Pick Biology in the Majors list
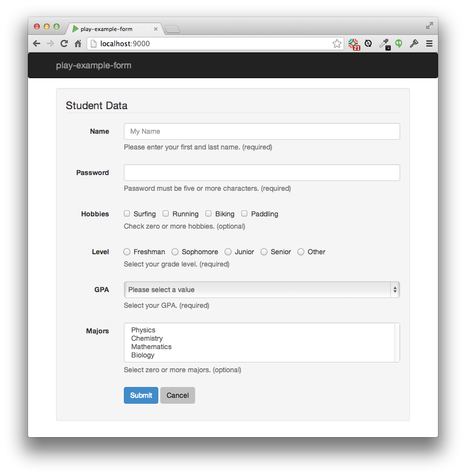 pyautogui.click(x=143, y=355)
